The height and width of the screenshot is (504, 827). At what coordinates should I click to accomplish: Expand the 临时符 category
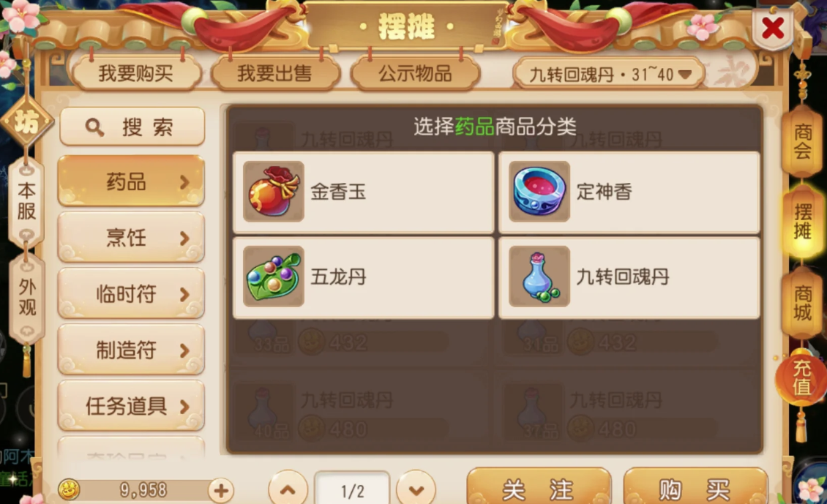tap(131, 293)
